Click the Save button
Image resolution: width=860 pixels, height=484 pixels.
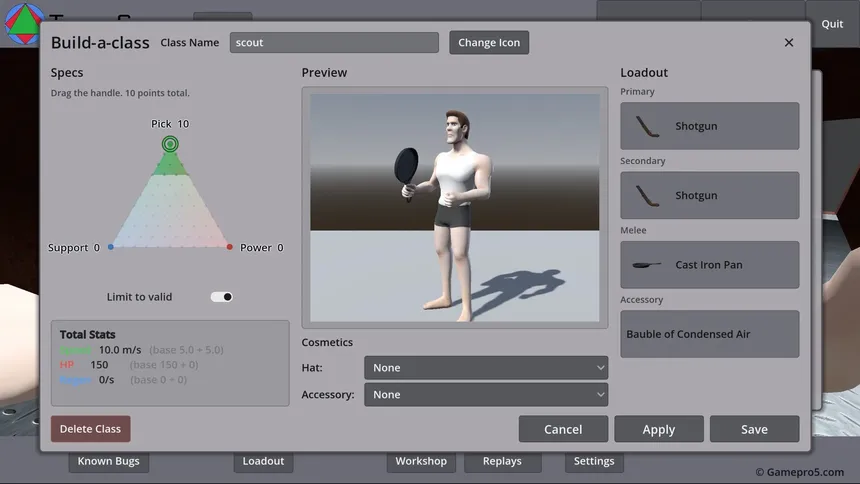754,429
